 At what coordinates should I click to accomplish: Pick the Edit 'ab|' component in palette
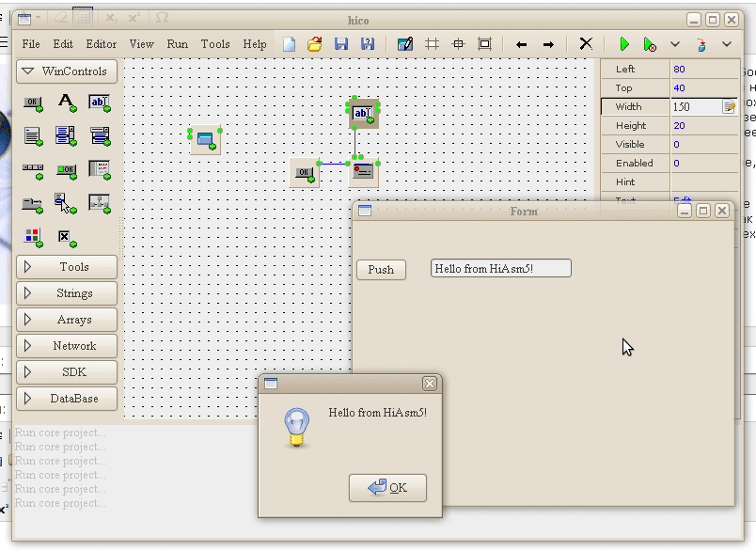[99, 102]
